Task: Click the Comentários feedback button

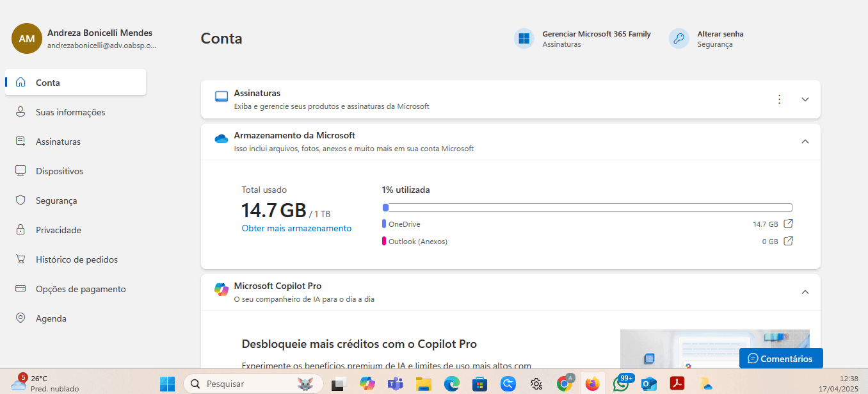Action: pyautogui.click(x=781, y=358)
